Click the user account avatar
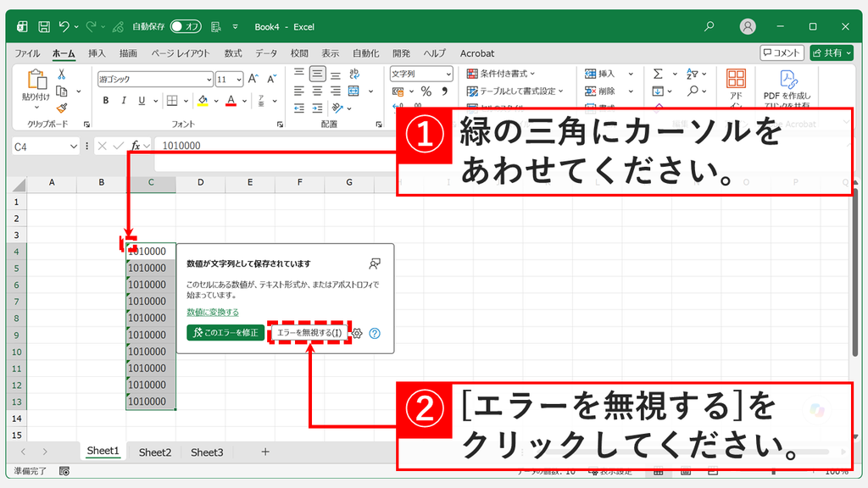 point(748,26)
